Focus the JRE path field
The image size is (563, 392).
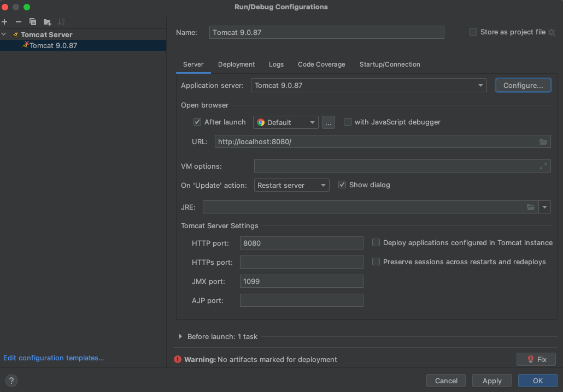(x=371, y=207)
